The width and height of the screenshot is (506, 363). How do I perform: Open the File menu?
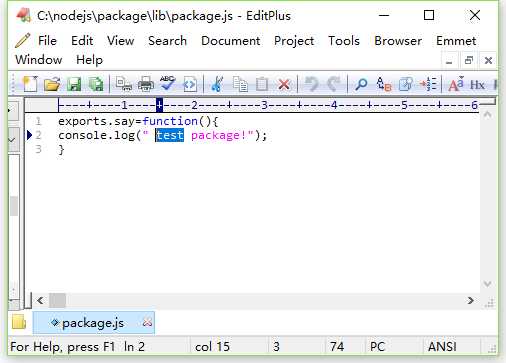tap(47, 41)
